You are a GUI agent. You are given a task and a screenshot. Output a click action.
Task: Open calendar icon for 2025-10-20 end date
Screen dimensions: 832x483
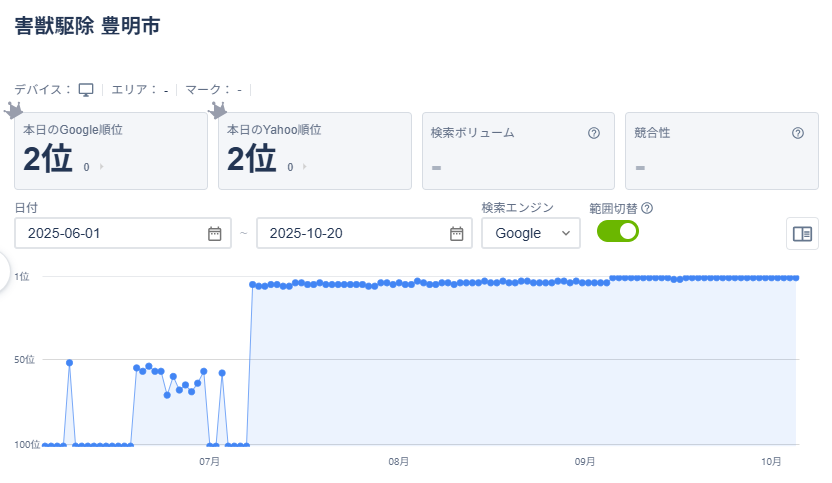coord(456,233)
